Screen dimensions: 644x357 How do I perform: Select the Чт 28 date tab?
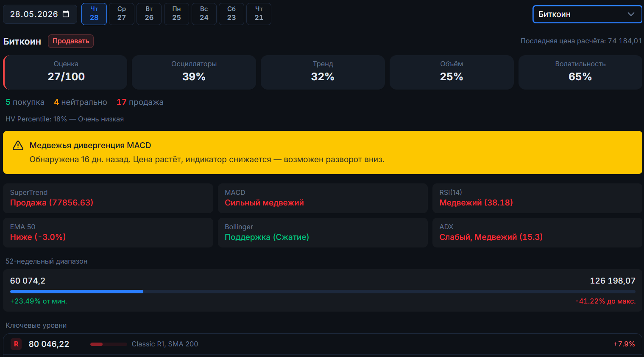pos(94,14)
